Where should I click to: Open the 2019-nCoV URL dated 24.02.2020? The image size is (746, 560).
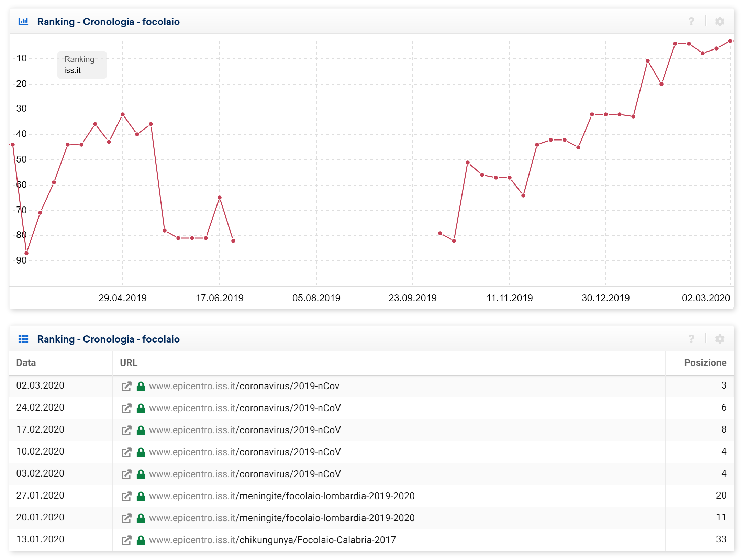point(245,408)
